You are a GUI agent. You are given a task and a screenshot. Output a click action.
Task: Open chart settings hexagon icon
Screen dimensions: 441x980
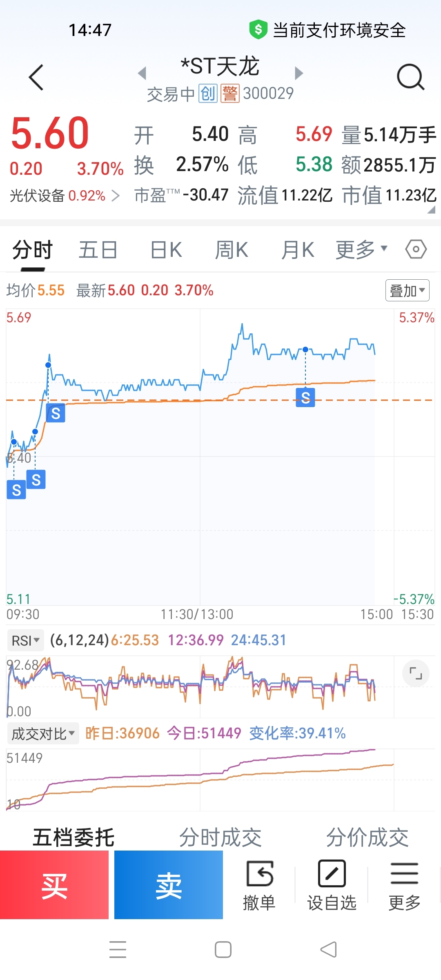click(416, 249)
